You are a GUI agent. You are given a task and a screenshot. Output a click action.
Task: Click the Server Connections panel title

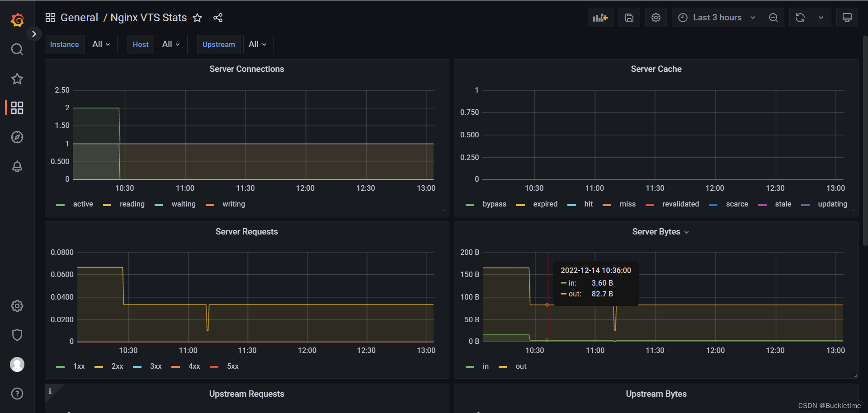tap(247, 69)
